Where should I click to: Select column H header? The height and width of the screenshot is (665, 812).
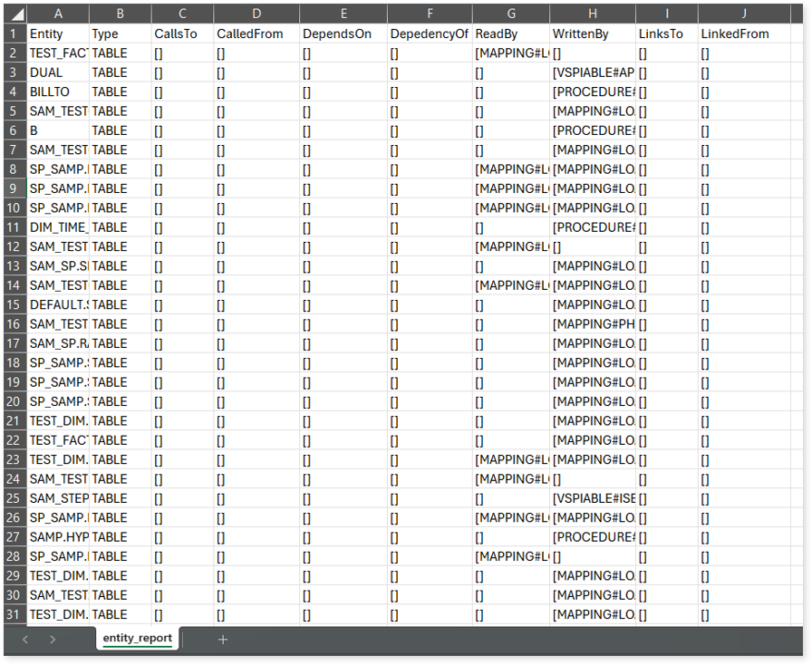click(x=592, y=14)
